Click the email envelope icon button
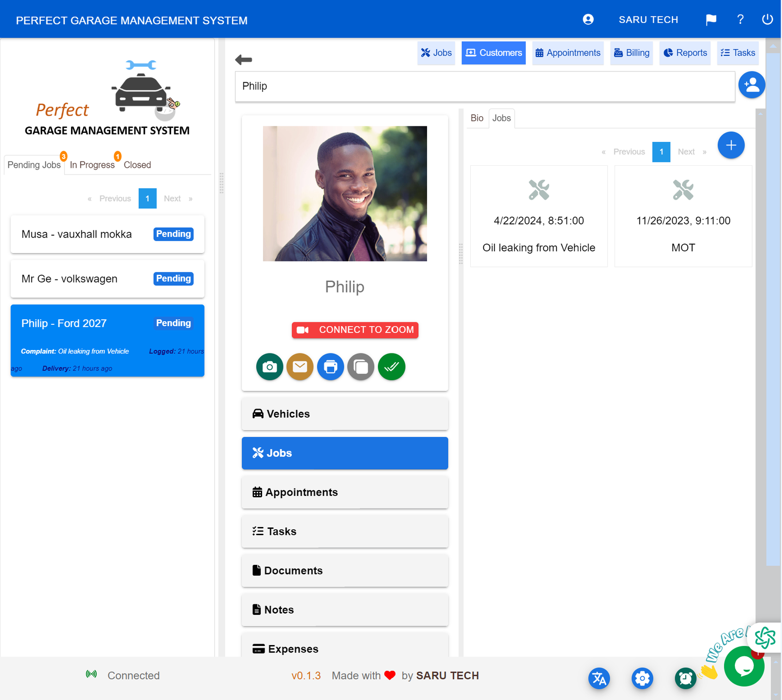Screen dimensions: 782x700 300,367
